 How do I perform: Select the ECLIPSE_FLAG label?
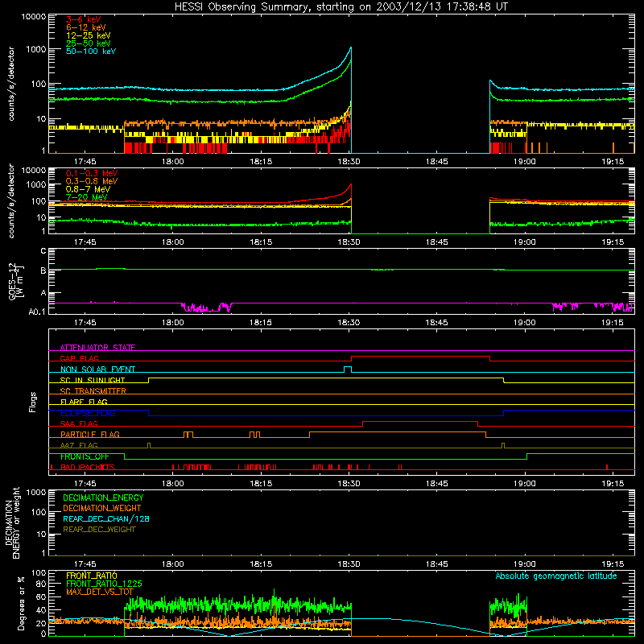(88, 413)
